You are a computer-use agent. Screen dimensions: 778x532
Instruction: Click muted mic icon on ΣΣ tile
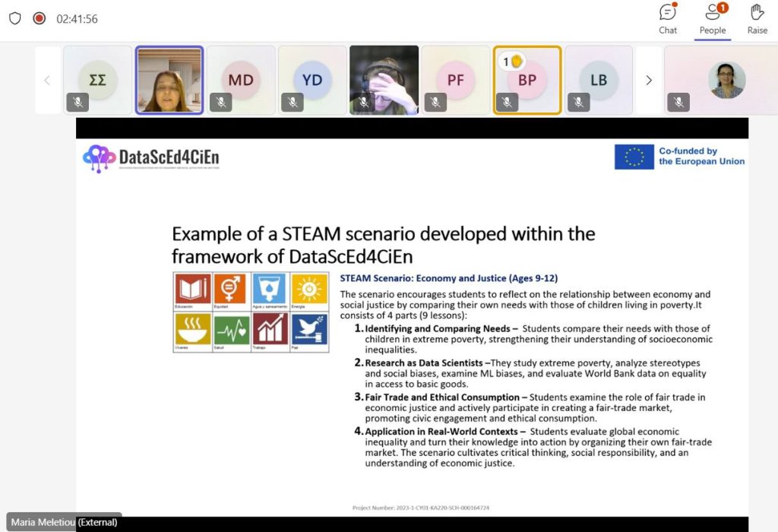pos(77,102)
